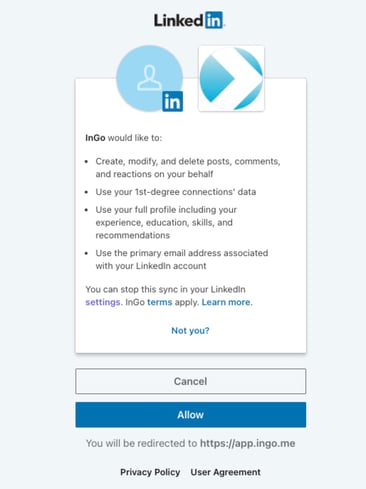Select the Not you? link
The width and height of the screenshot is (366, 489).
coord(190,330)
